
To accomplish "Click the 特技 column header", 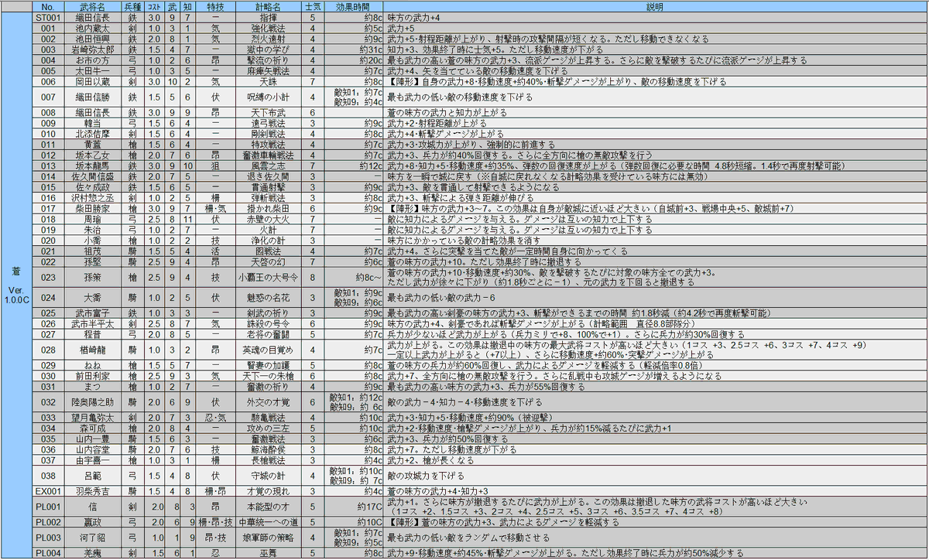I will (215, 5).
